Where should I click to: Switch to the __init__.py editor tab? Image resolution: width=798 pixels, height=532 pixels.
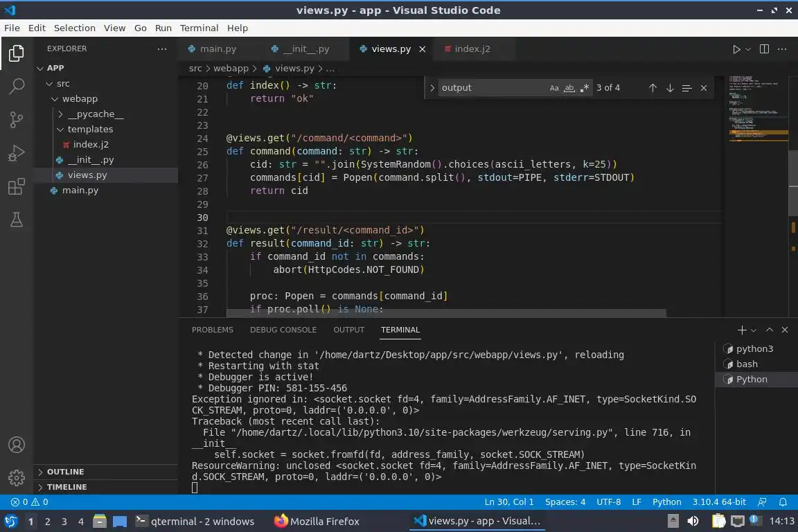coord(306,49)
